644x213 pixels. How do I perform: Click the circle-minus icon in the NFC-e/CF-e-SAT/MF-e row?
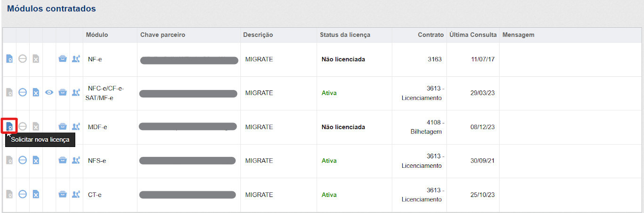pyautogui.click(x=23, y=93)
